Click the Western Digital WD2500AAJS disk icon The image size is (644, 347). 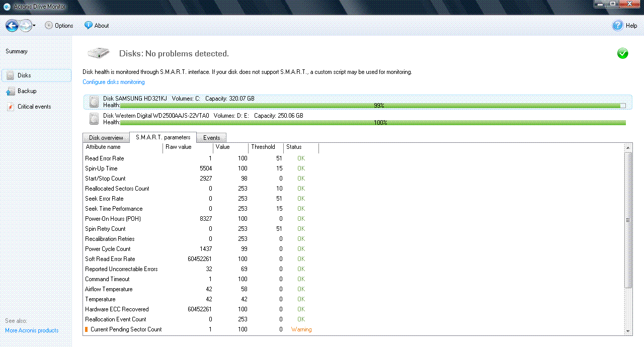[x=94, y=119]
